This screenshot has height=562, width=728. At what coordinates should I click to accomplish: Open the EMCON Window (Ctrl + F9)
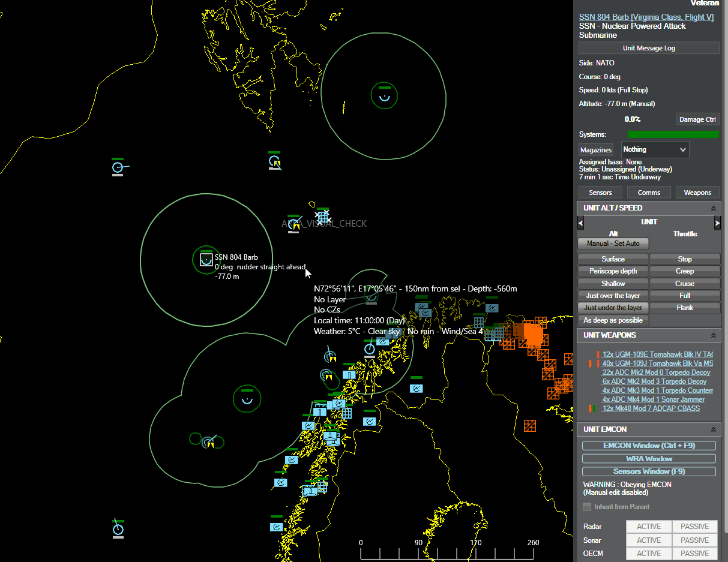pyautogui.click(x=649, y=446)
